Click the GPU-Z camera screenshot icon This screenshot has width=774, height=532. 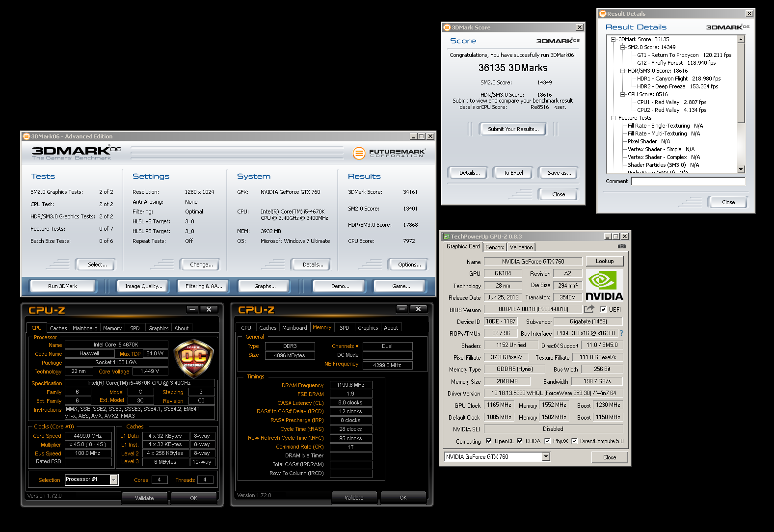621,246
